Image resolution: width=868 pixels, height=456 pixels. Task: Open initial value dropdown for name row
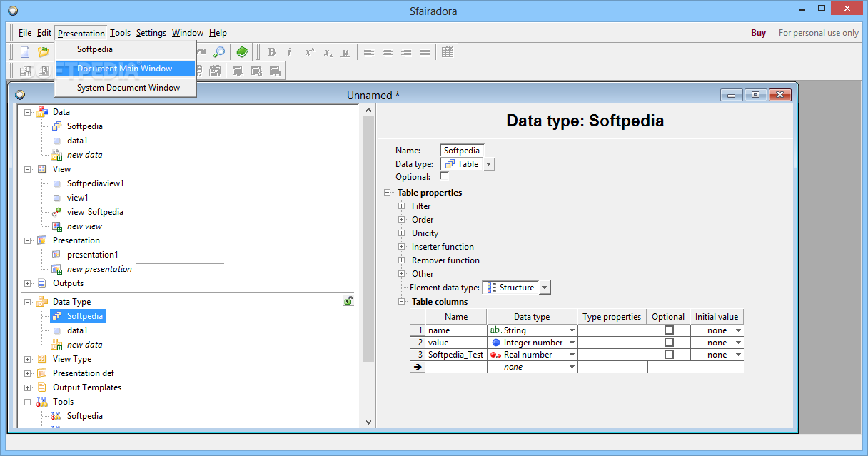[x=738, y=330]
